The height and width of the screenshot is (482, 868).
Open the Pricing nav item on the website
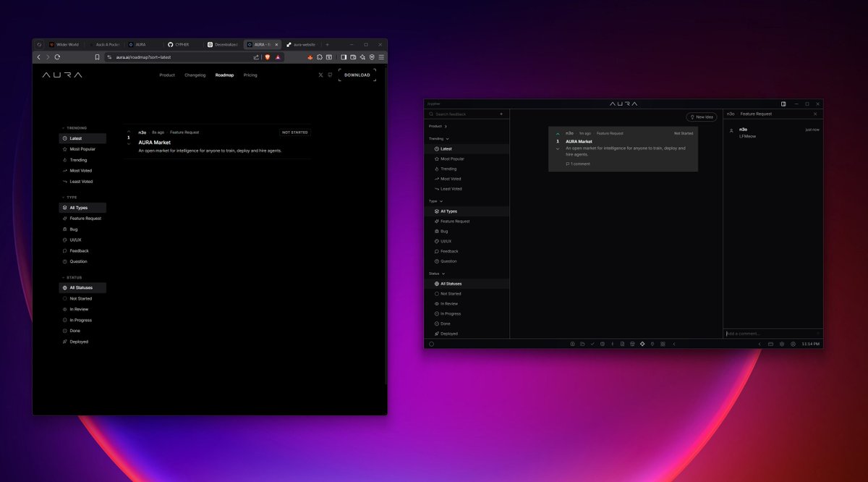point(250,75)
